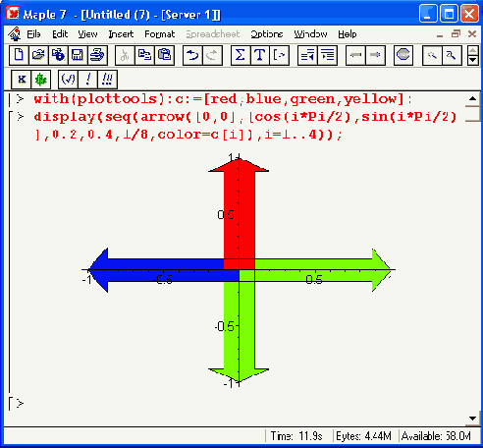This screenshot has width=483, height=448.
Task: Execute current group with single exclamation icon
Action: click(x=87, y=80)
